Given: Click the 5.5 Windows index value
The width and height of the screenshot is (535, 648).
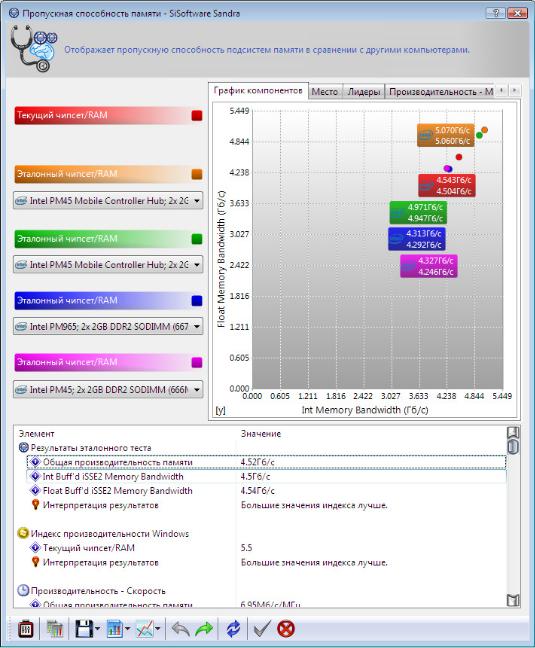Looking at the screenshot, I should click(x=246, y=548).
